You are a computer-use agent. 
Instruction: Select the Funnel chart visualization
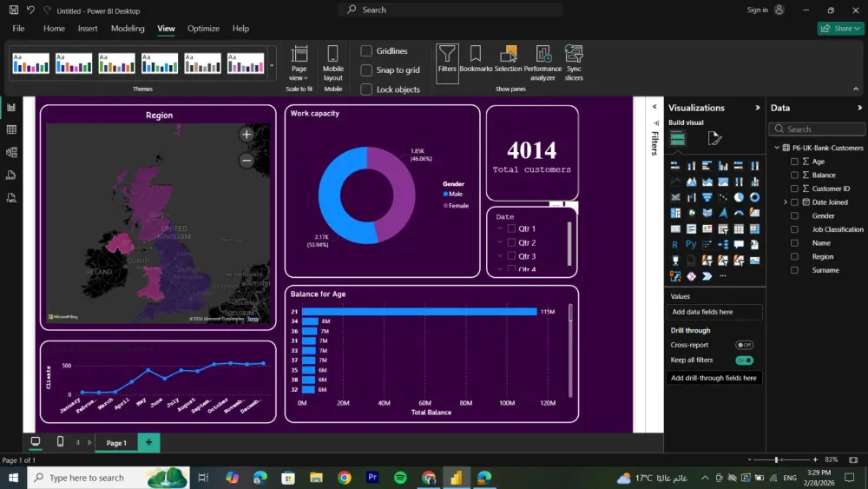707,197
